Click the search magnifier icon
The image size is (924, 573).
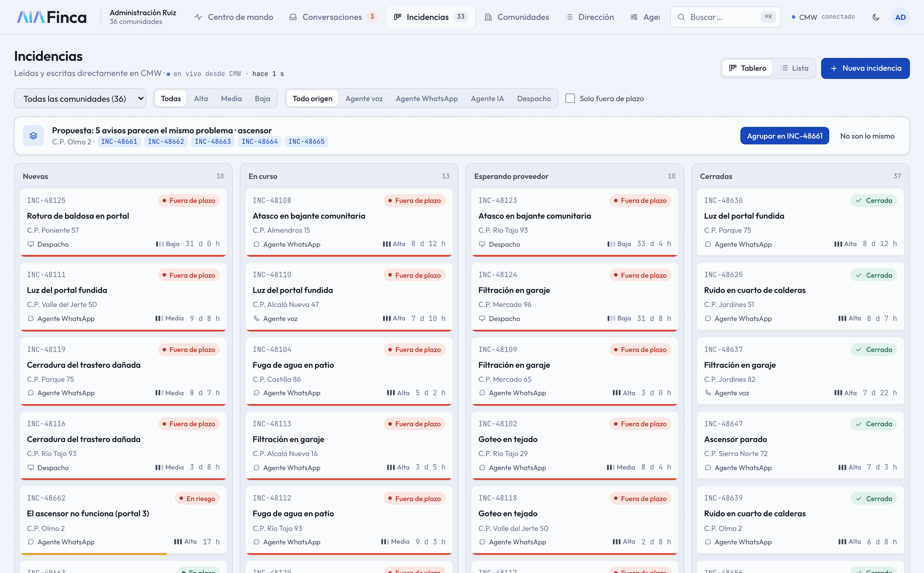click(x=681, y=17)
